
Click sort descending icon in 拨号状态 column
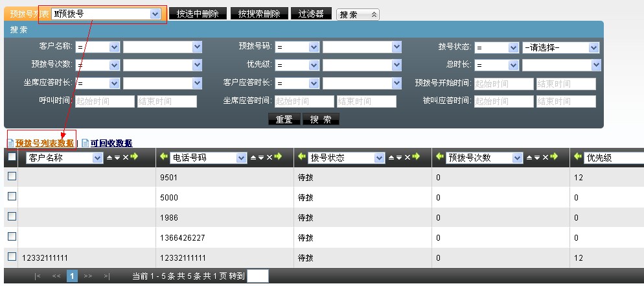tap(398, 158)
